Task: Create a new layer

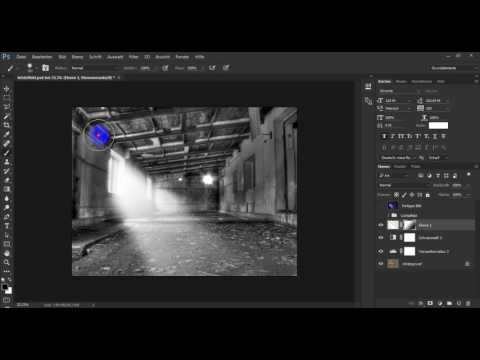Action: [x=459, y=303]
